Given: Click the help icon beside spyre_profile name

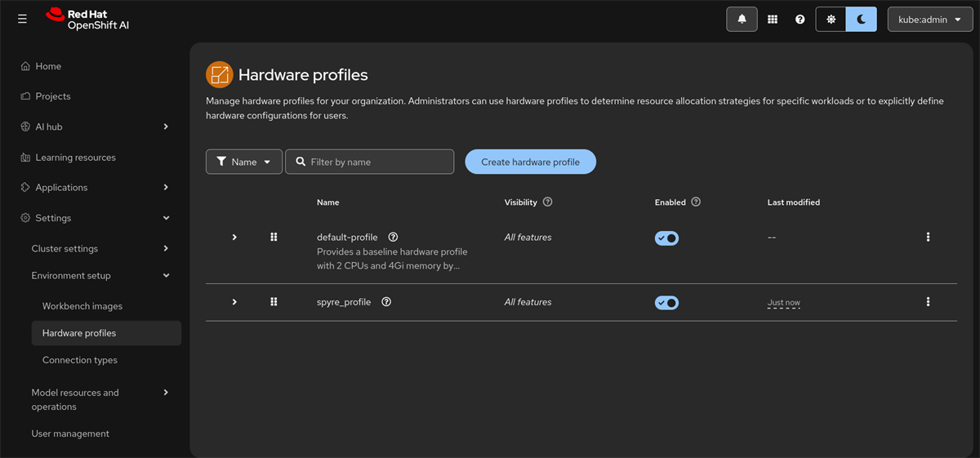Looking at the screenshot, I should tap(386, 302).
